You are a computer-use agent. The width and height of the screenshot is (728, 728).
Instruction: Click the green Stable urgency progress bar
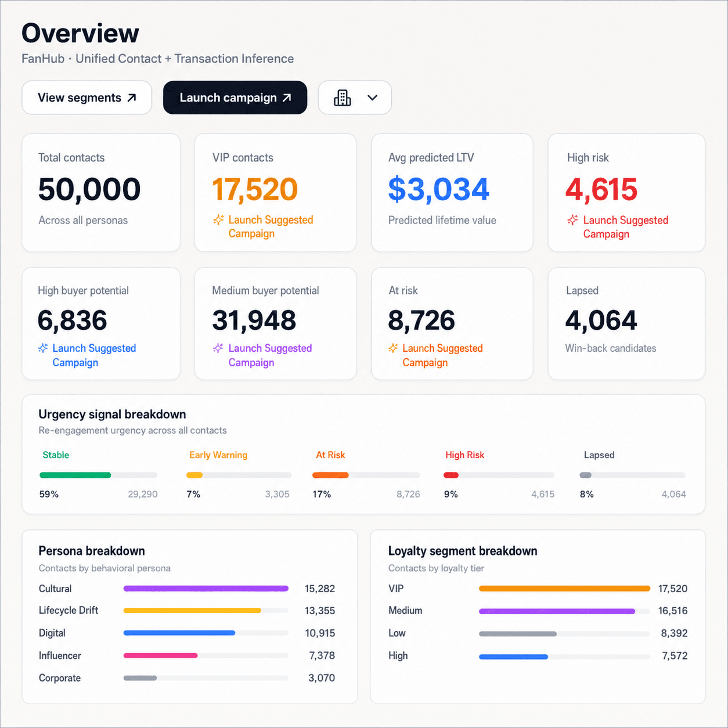[75, 475]
